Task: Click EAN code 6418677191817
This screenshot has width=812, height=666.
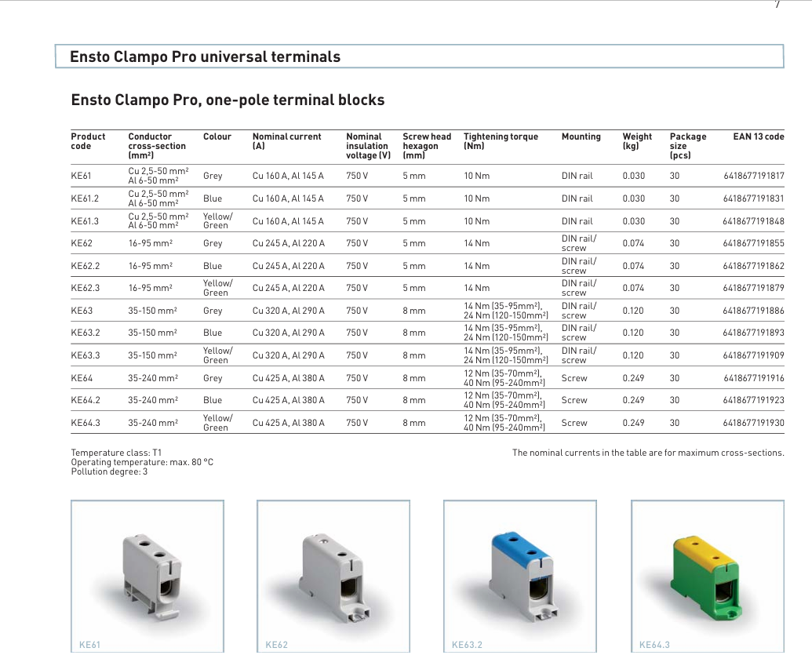Action: pos(753,177)
